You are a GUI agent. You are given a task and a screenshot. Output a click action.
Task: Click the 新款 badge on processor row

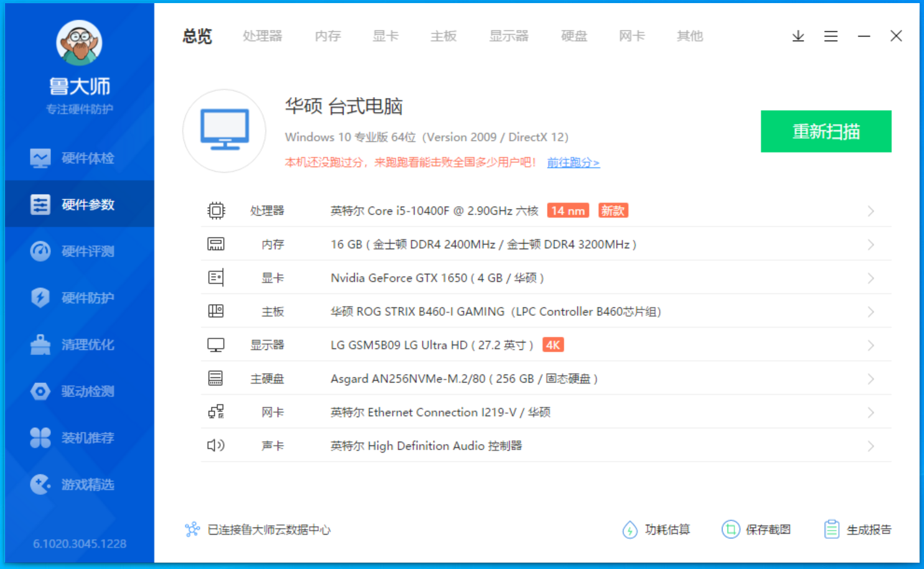pyautogui.click(x=613, y=211)
